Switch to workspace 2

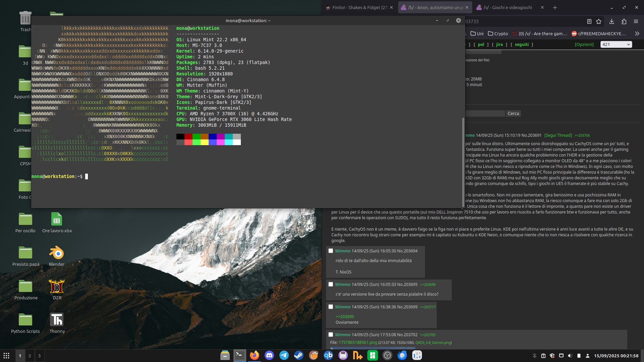[30, 356]
